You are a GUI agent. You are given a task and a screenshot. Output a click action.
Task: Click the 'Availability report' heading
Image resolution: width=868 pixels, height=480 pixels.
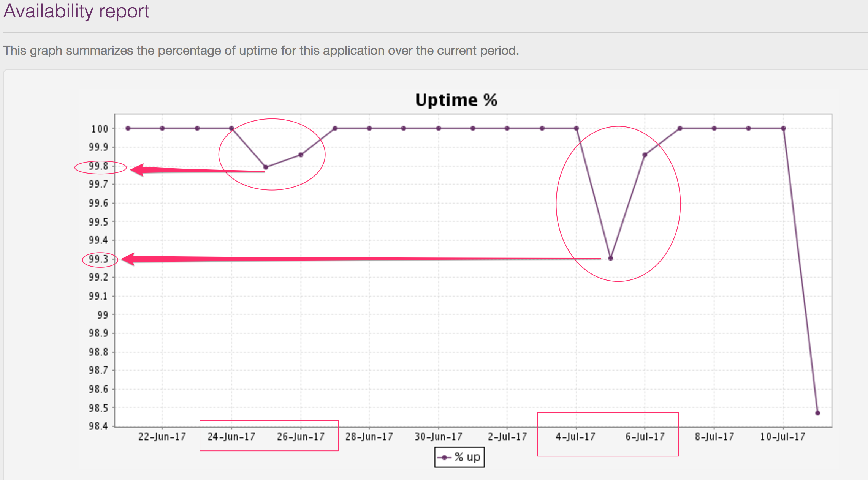(x=76, y=11)
